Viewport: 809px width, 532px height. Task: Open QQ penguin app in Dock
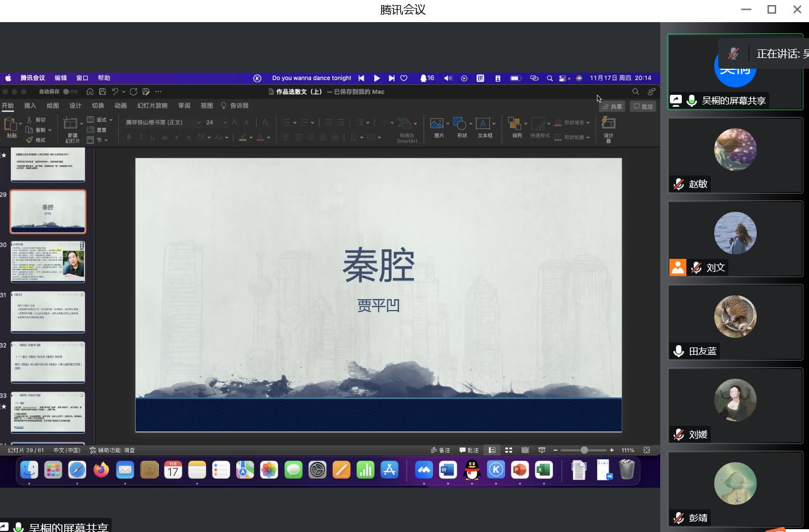click(472, 470)
